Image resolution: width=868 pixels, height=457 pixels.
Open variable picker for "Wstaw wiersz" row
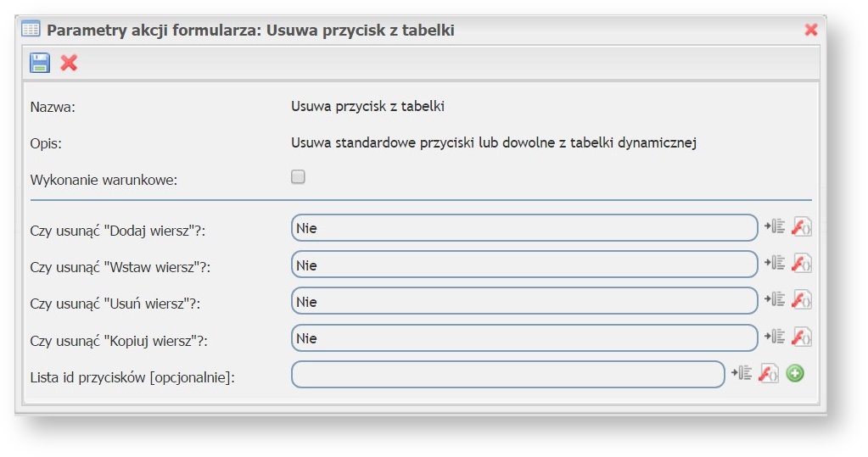(774, 264)
